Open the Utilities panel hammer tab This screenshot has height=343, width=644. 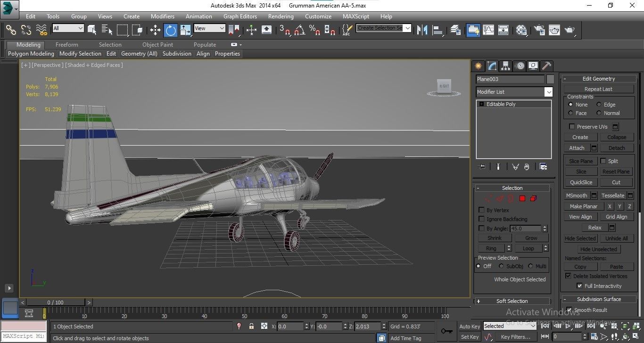pos(546,65)
